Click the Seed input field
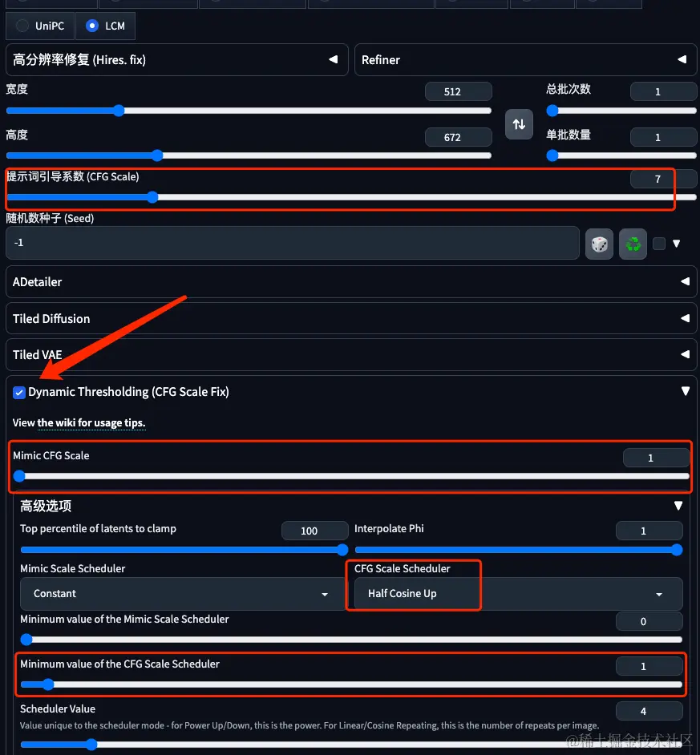This screenshot has width=700, height=755. (293, 243)
